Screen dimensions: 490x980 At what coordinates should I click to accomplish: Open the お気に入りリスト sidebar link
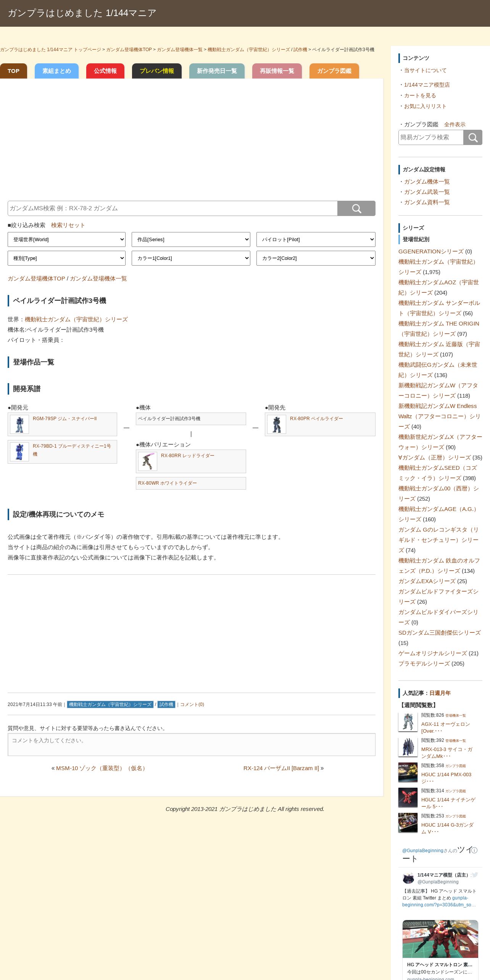(425, 106)
